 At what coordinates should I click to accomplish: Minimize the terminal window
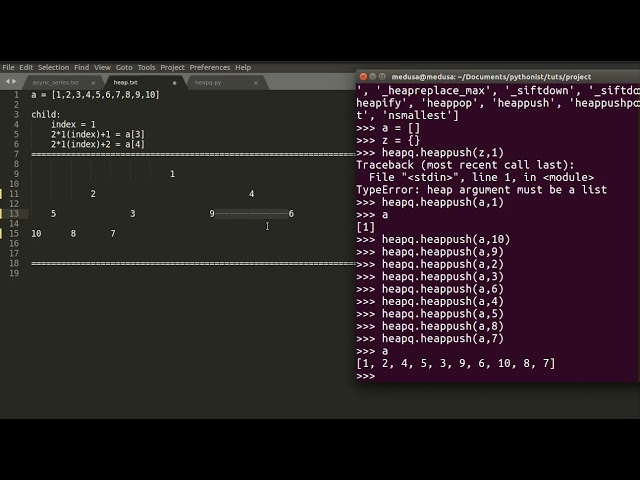pyautogui.click(x=373, y=76)
